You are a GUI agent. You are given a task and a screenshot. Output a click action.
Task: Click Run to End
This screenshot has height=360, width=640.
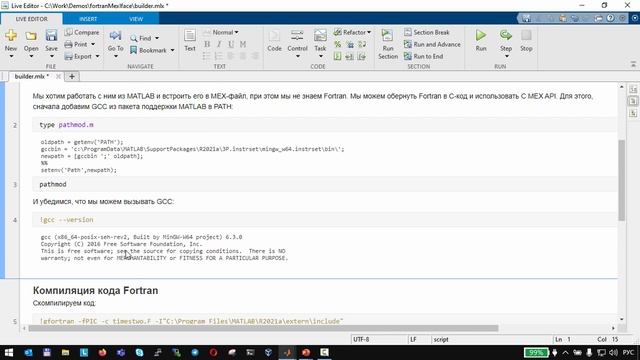[423, 56]
